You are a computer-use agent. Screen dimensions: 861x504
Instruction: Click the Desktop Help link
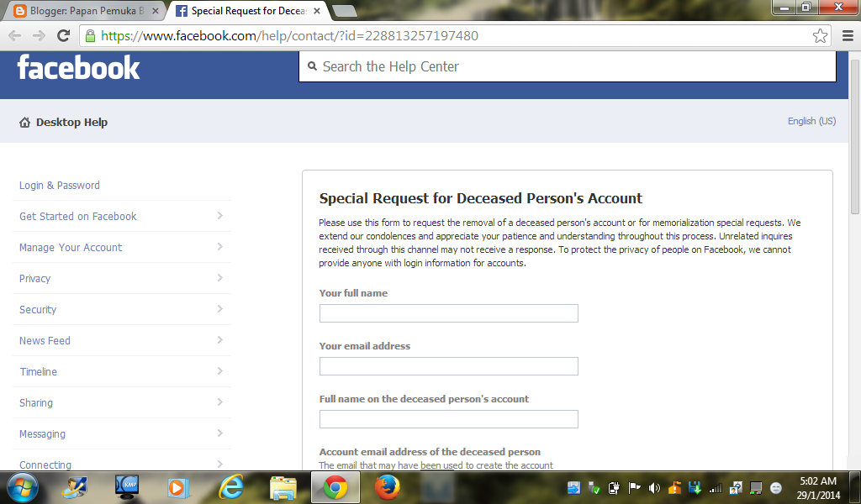(x=71, y=123)
